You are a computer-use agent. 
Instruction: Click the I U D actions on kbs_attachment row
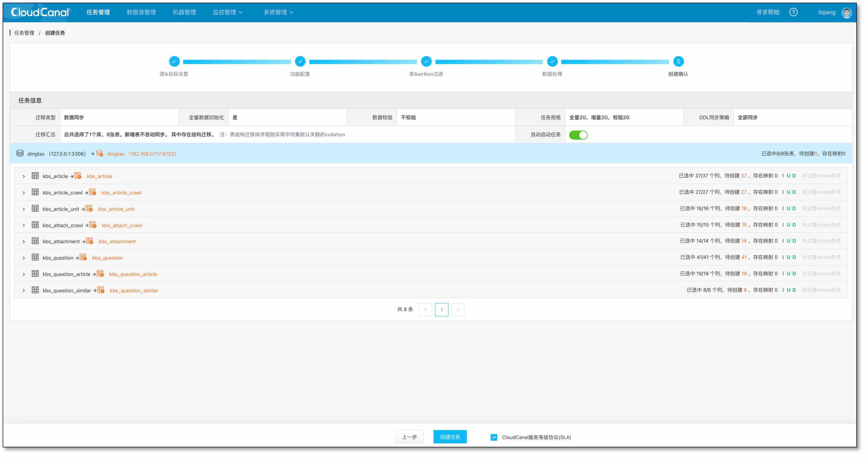tap(789, 241)
